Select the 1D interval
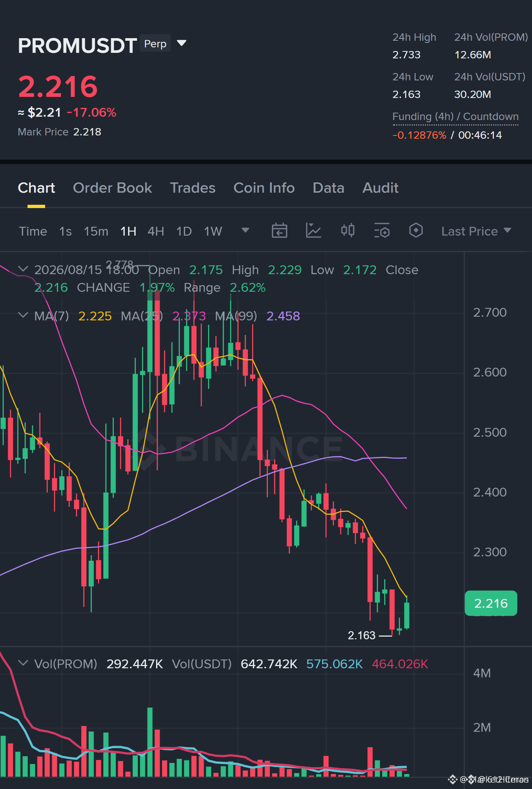Screen dimensions: 532x789 point(184,232)
